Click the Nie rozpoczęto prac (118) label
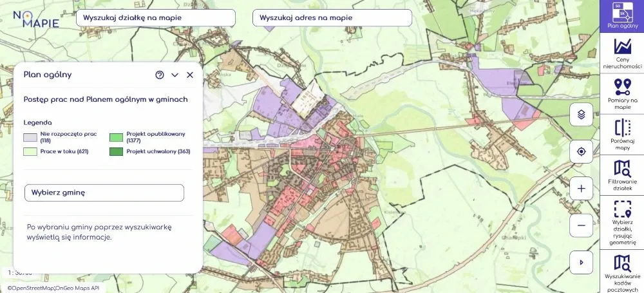Viewport: 644px width, 293px height. [68, 137]
